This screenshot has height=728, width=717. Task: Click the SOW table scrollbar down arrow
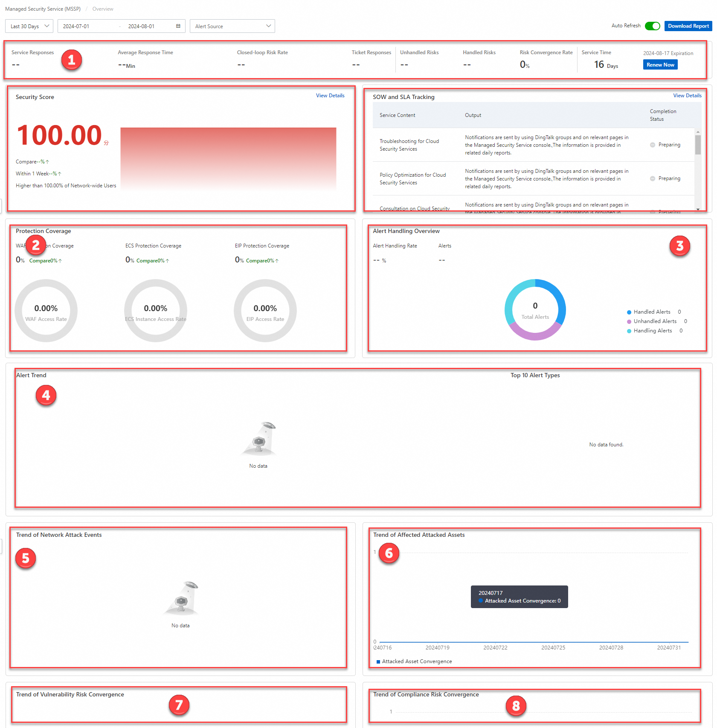tap(698, 209)
